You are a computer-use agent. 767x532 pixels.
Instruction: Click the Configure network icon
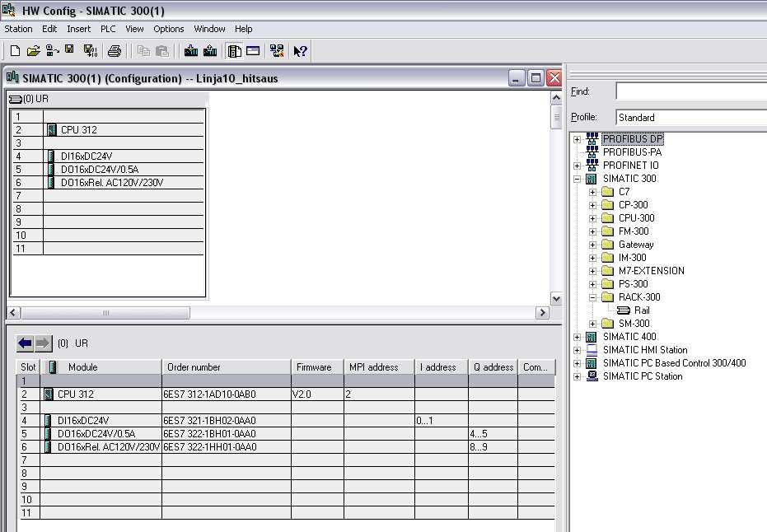click(277, 51)
